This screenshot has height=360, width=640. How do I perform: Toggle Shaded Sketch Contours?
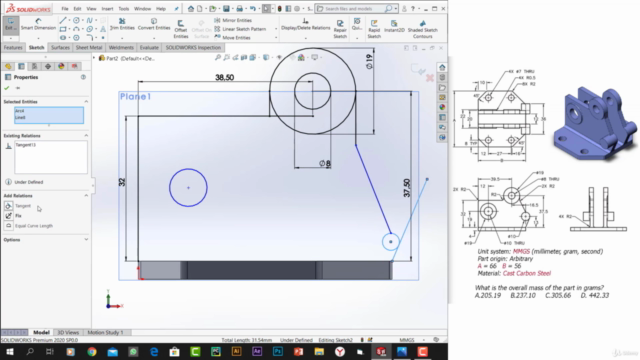pyautogui.click(x=422, y=29)
